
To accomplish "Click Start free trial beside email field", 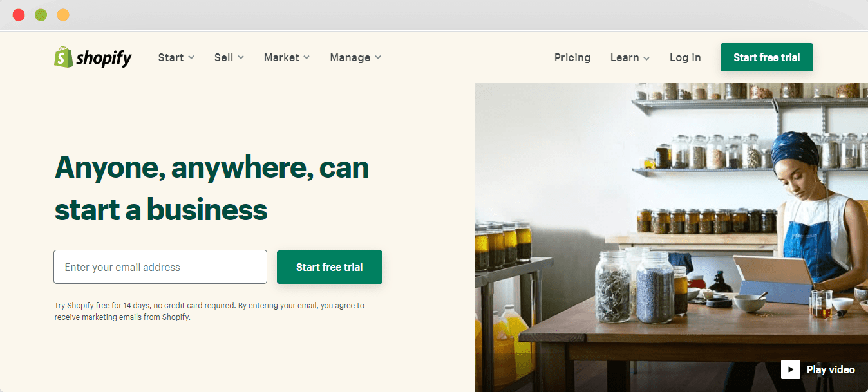I will [330, 267].
